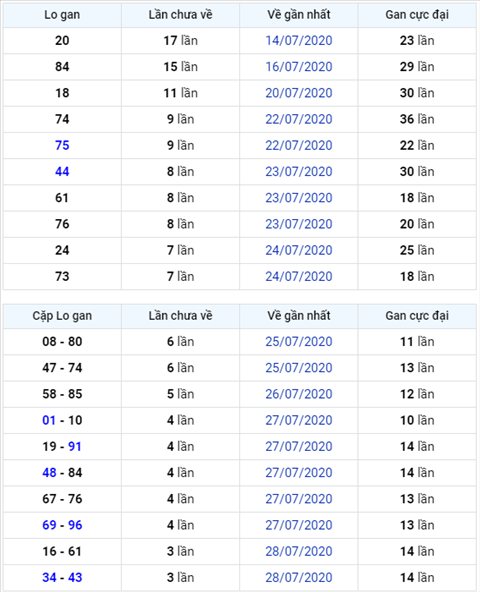
Task: Click '6 lần' for pair 47 - 74
Action: click(x=181, y=368)
